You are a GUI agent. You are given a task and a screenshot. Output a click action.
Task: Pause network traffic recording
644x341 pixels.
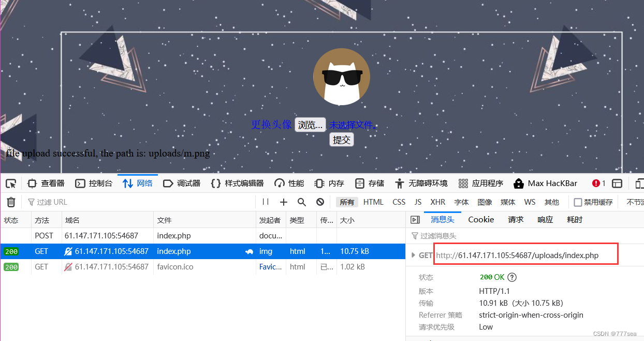pyautogui.click(x=265, y=202)
